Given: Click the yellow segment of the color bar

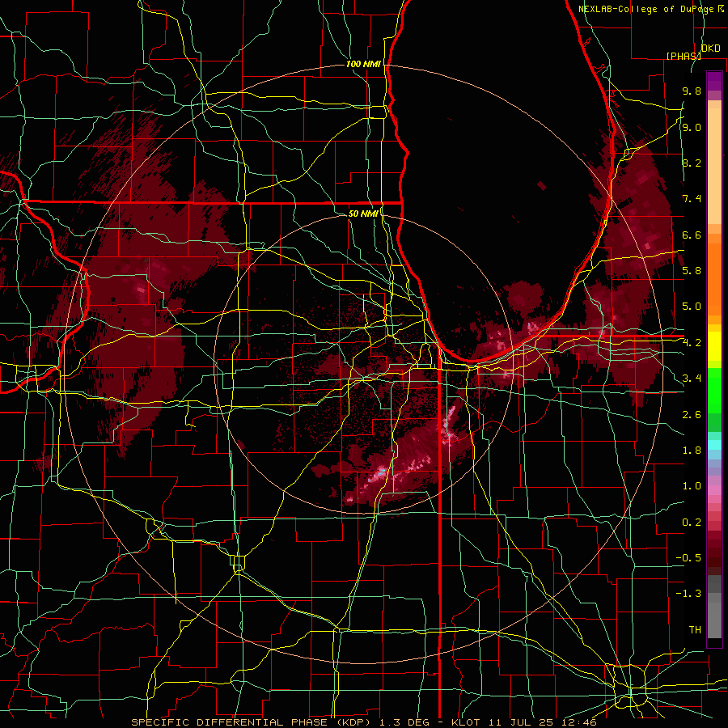Looking at the screenshot, I should [x=714, y=346].
